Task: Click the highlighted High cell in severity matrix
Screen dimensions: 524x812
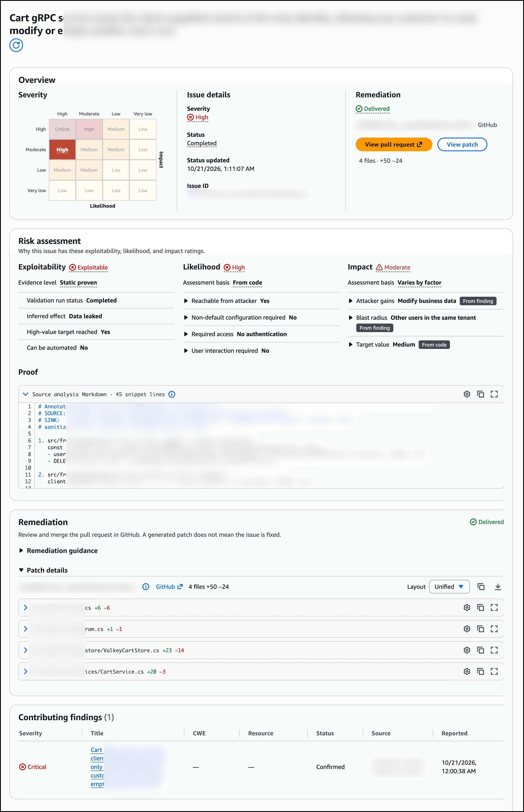Action: (x=62, y=150)
